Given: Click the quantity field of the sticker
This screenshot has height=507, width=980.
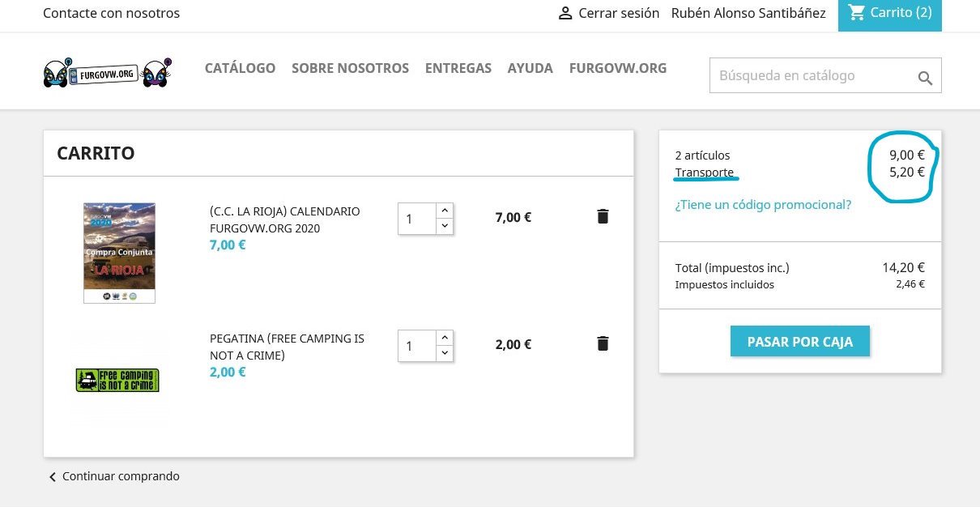Looking at the screenshot, I should [x=417, y=346].
